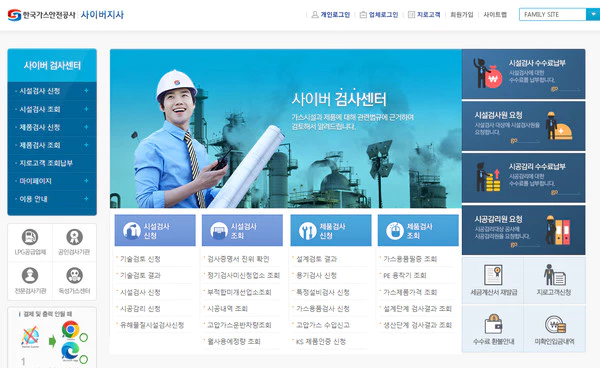Expand 시설검사 신청 sidebar plus
Viewport: 600px width, 368px height.
[86, 91]
